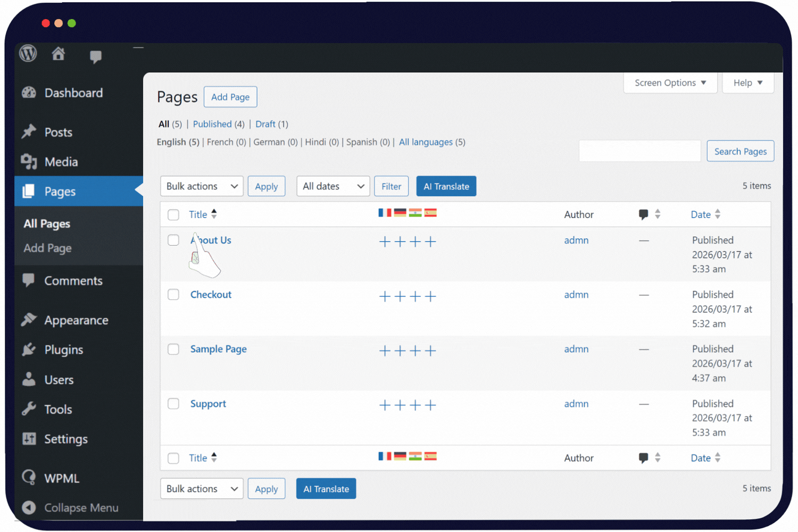The width and height of the screenshot is (798, 532).
Task: Select the Media library icon in sidebar
Action: click(x=29, y=162)
